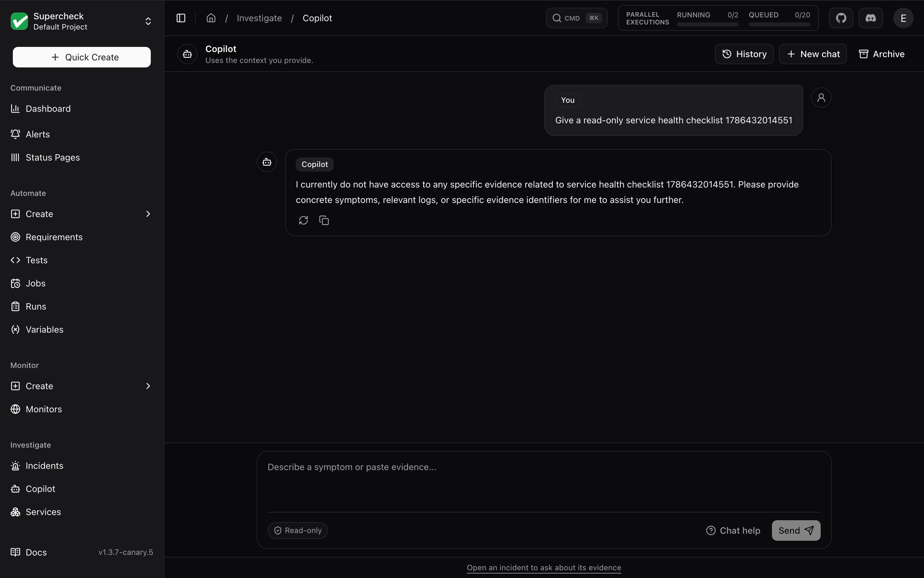
Task: Select Copilot in the sidebar
Action: coord(82,489)
